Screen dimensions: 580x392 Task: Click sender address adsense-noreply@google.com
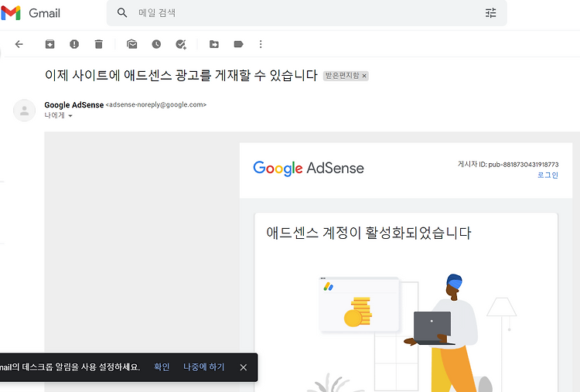pyautogui.click(x=156, y=104)
